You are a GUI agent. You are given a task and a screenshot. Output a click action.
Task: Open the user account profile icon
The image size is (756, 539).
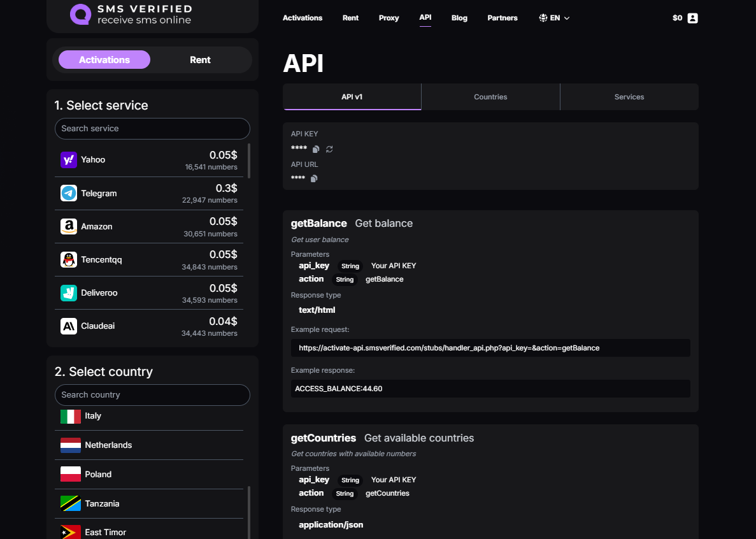coord(693,18)
